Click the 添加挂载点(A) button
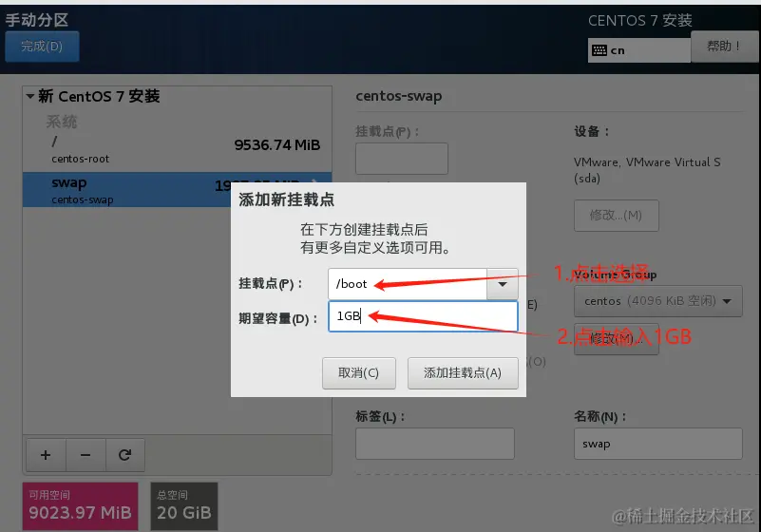 tap(463, 372)
